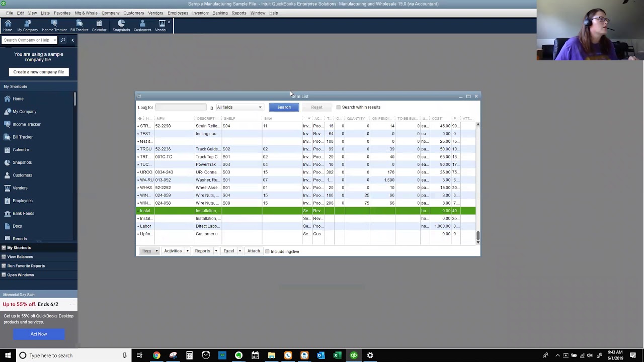Open the Banking menu
644x362 pixels.
coord(220,13)
